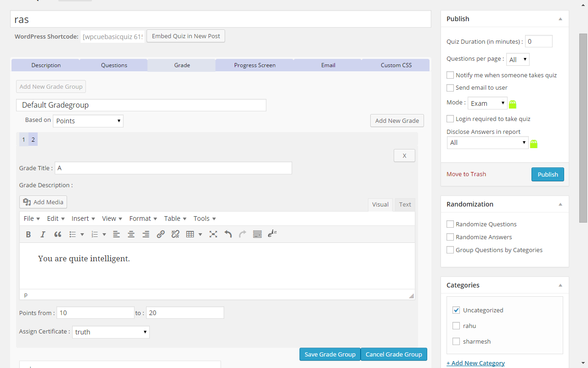Insert a table via the toolbar icon
The height and width of the screenshot is (368, 588).
pos(190,234)
